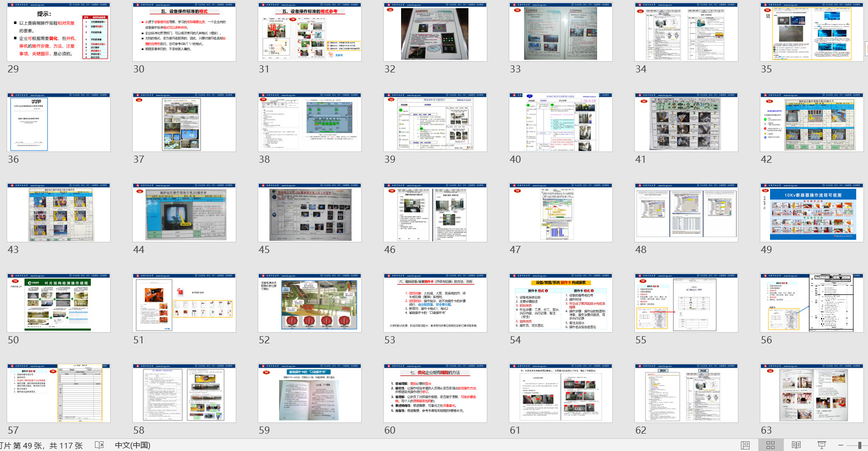Click the zoom slider handle
Image resolution: width=868 pixels, height=451 pixels.
[860, 445]
